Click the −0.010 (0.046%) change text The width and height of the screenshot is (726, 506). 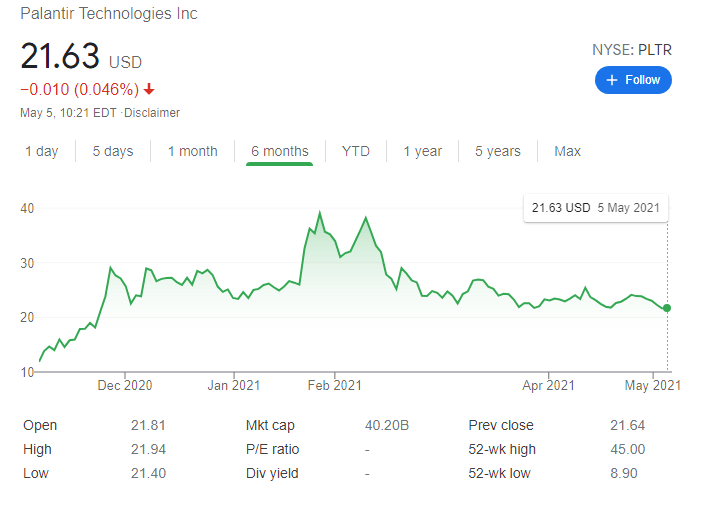(80, 89)
